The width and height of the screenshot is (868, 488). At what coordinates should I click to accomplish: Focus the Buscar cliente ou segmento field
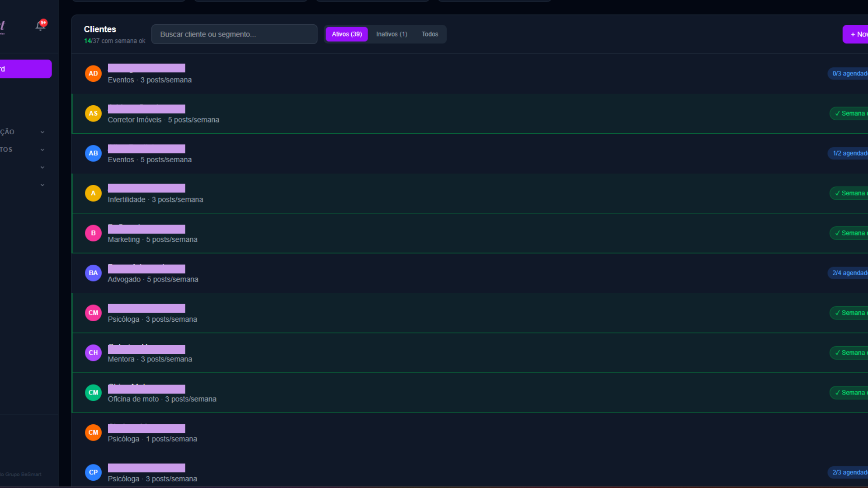[234, 34]
